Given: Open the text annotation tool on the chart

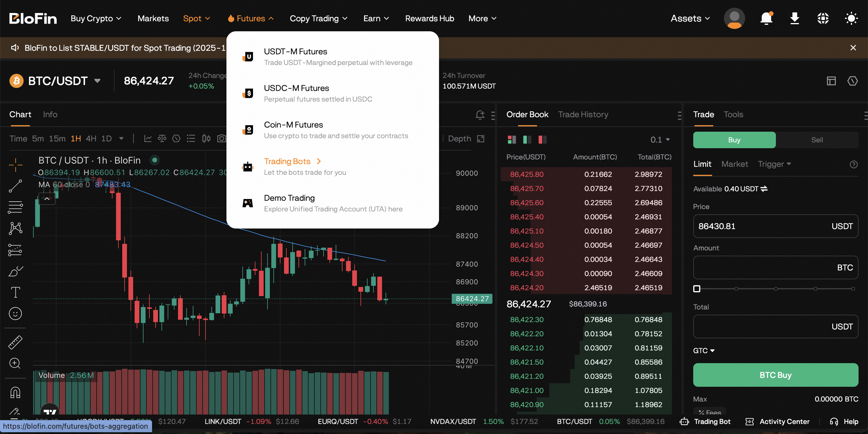Looking at the screenshot, I should tap(15, 292).
